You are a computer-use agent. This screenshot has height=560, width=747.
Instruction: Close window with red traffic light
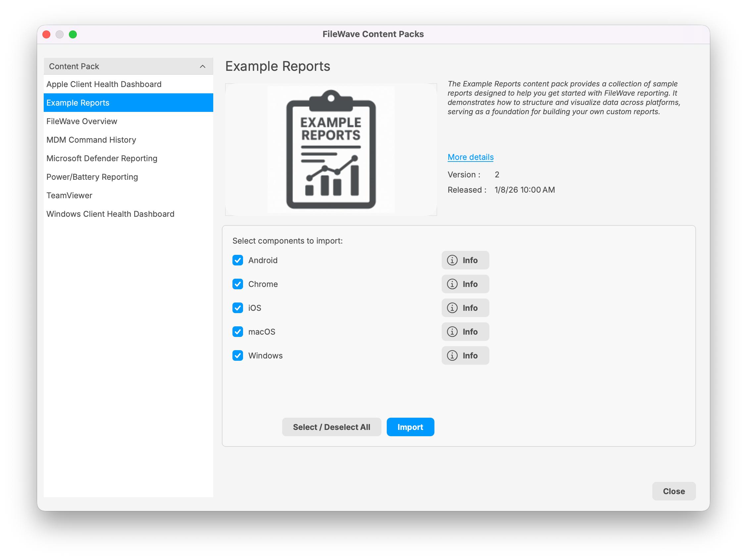[x=47, y=34]
